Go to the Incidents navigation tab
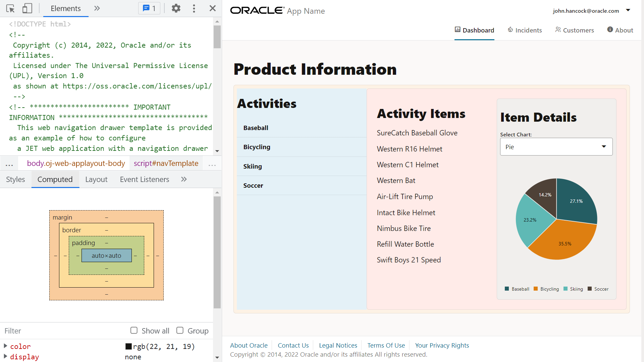The image size is (644, 362). pyautogui.click(x=525, y=30)
